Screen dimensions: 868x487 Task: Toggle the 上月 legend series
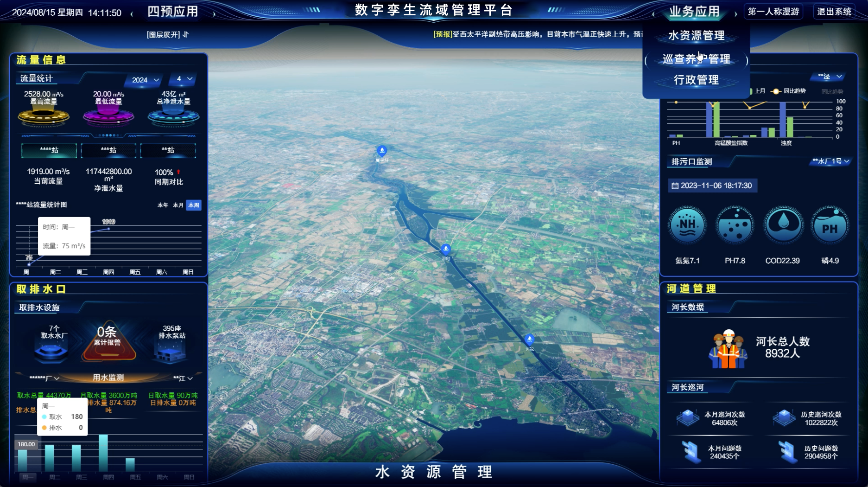[x=758, y=91]
